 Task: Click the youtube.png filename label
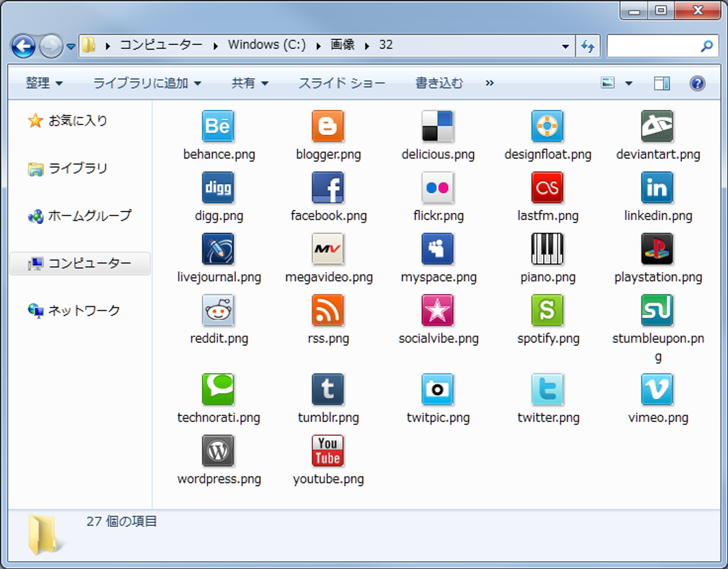pyautogui.click(x=328, y=479)
